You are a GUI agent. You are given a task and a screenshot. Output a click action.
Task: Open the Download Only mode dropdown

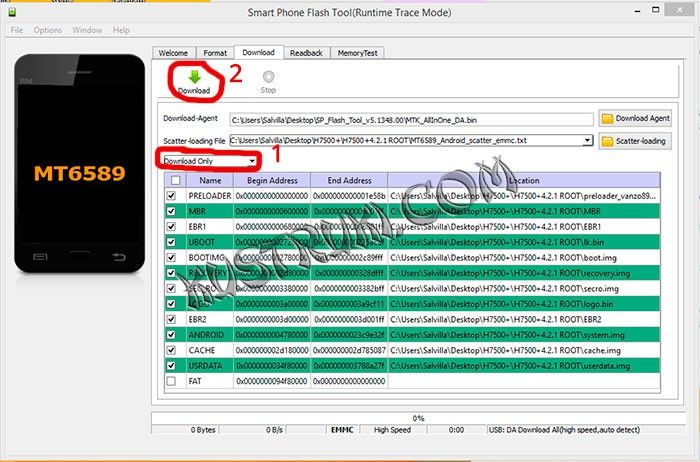click(x=210, y=161)
